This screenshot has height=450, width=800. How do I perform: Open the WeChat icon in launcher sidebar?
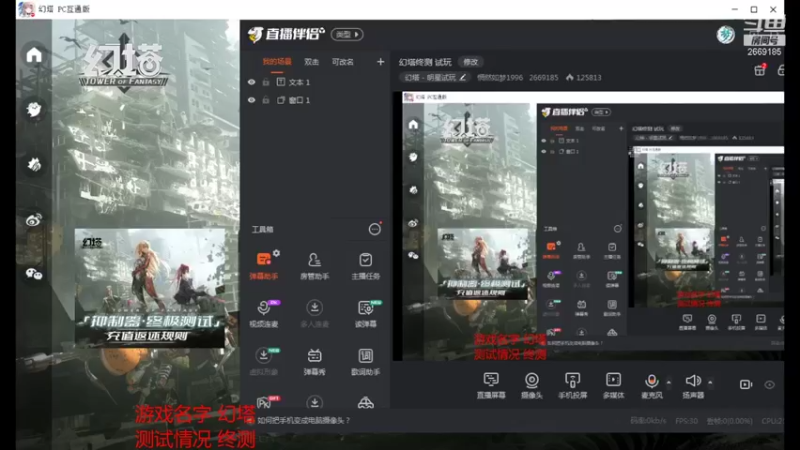[x=34, y=274]
